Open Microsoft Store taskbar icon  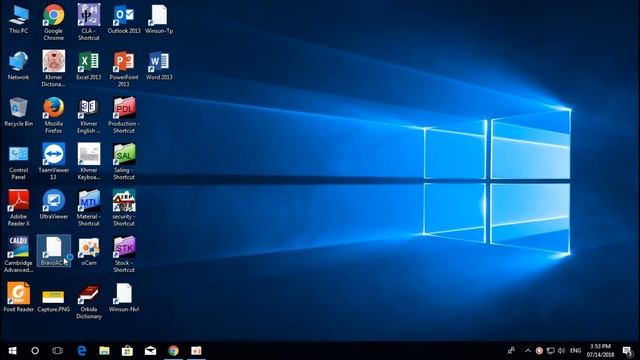(127, 351)
